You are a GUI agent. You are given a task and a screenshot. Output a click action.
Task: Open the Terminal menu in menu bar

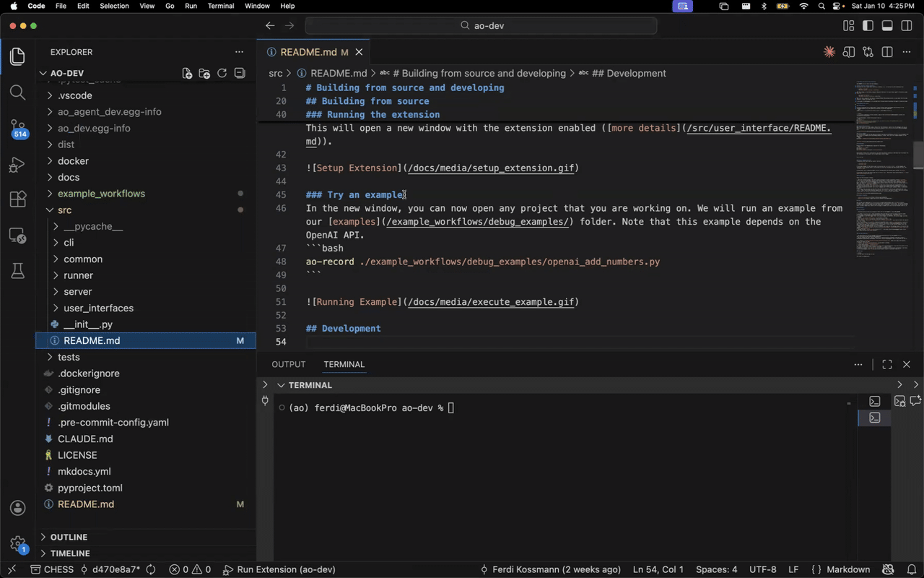pyautogui.click(x=220, y=6)
